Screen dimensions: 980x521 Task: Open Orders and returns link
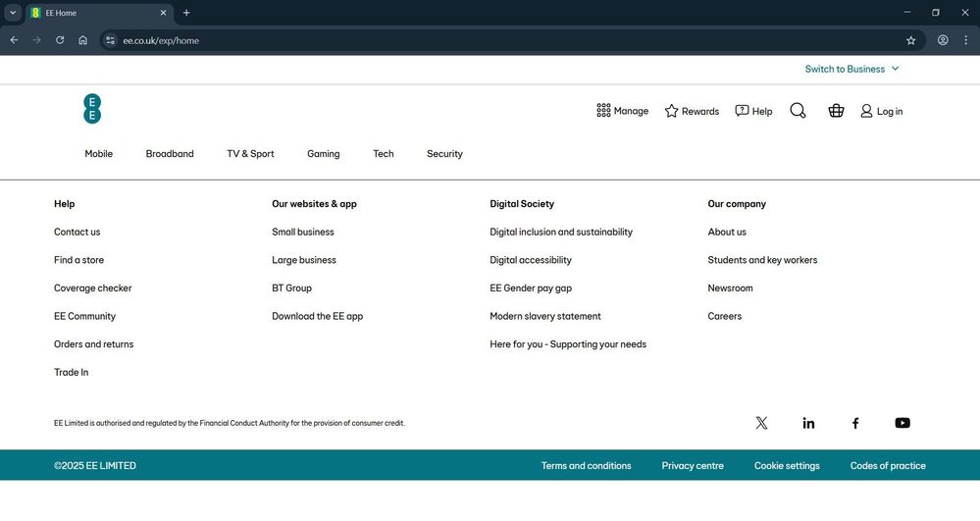(x=94, y=344)
